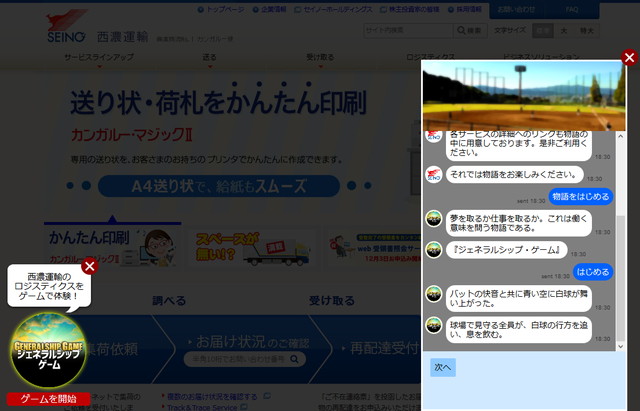Select the standard font size option
The image size is (640, 411).
coord(543,31)
